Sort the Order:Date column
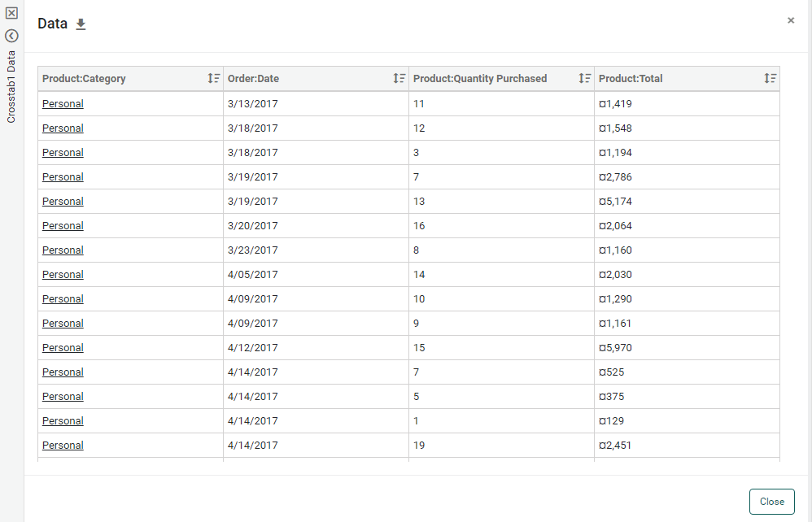The height and width of the screenshot is (522, 812). coord(399,78)
